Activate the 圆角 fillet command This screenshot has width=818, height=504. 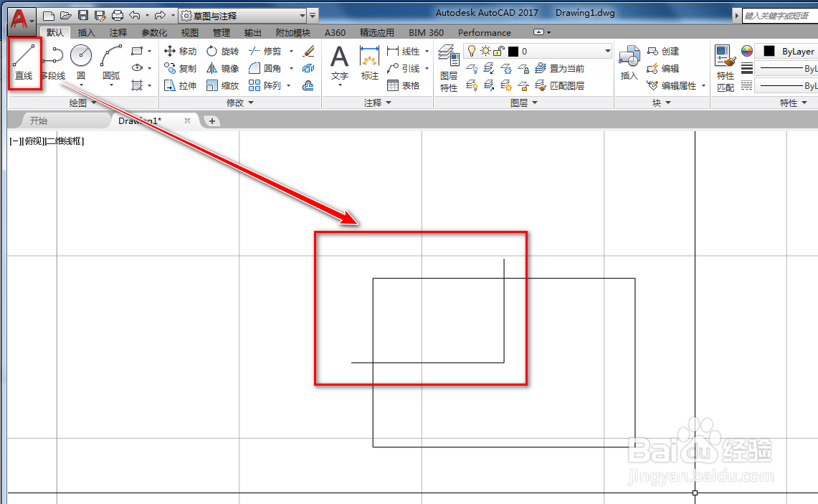click(265, 68)
